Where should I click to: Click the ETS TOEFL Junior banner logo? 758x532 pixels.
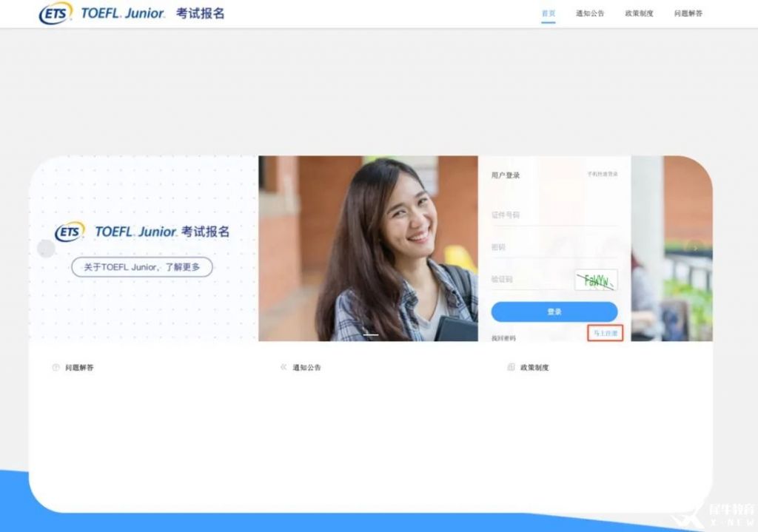point(142,232)
